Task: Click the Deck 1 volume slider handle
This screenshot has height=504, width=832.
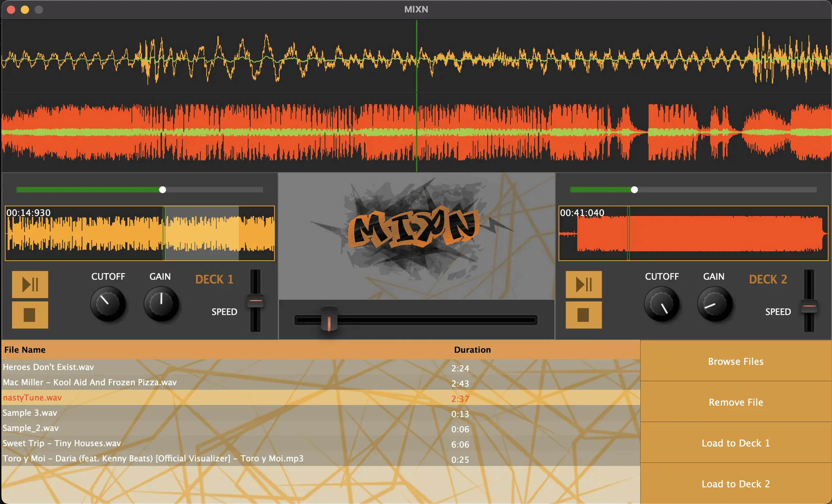Action: (162, 189)
